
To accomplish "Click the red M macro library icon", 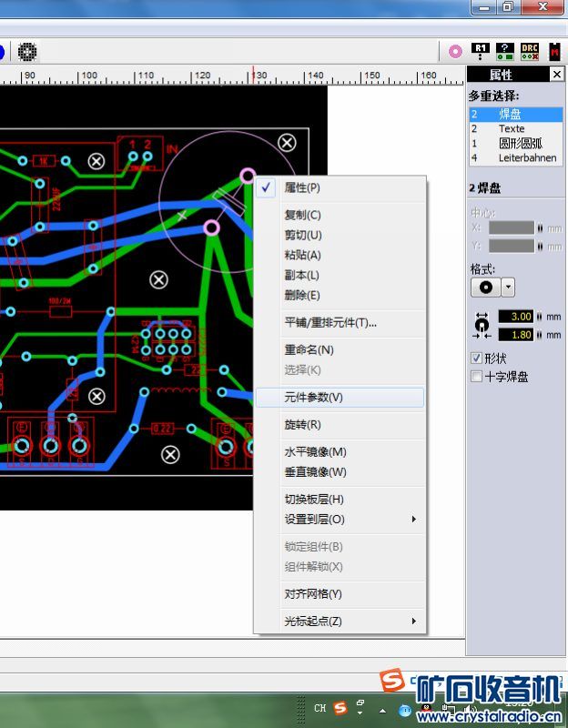I will 554,52.
